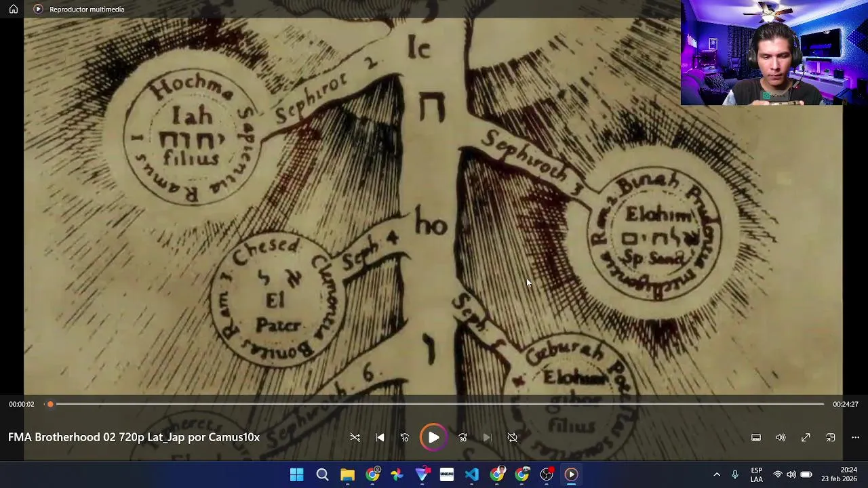Click the total duration 00:24:27
The height and width of the screenshot is (488, 868).
(846, 404)
